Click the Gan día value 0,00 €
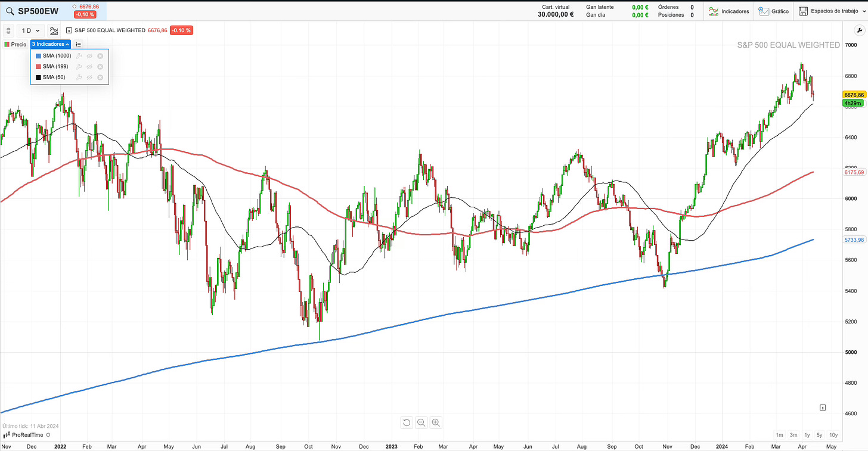 point(640,15)
